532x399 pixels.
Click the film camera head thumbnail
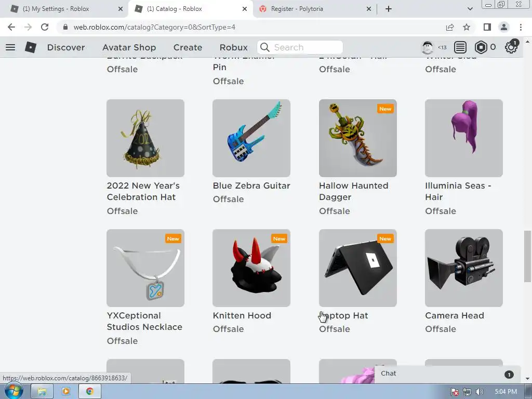click(464, 268)
